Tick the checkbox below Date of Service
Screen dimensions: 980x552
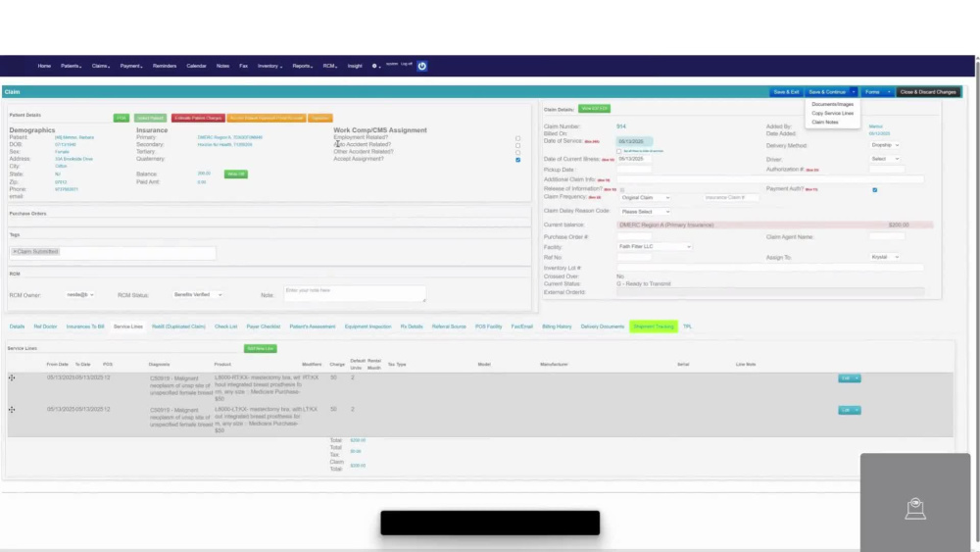click(x=618, y=151)
